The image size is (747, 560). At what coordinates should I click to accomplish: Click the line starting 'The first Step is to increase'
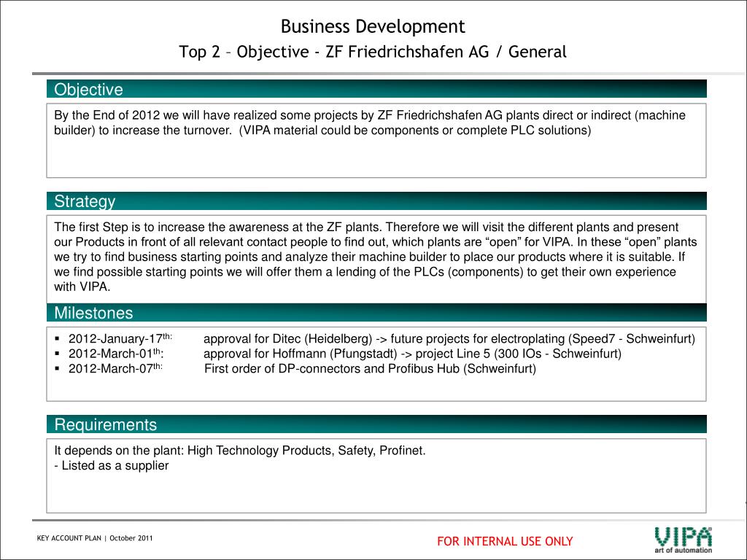coord(366,227)
